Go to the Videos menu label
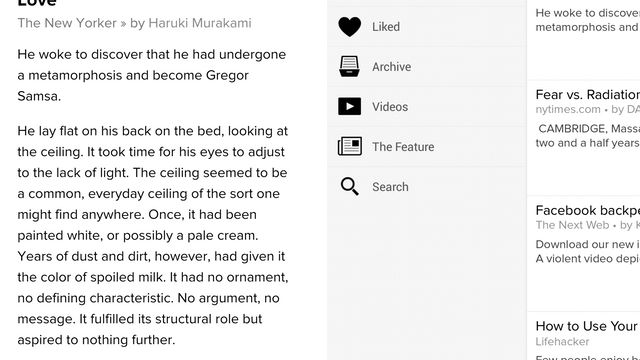This screenshot has height=360, width=640. 390,107
